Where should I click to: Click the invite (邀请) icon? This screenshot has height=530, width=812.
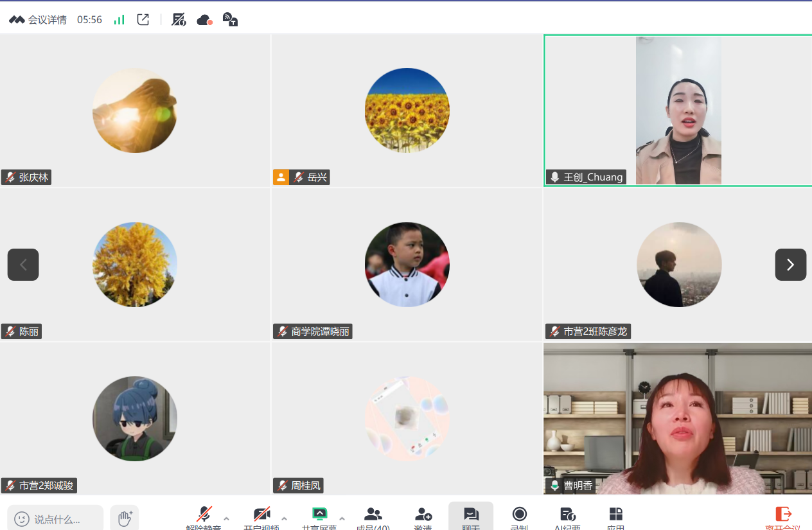click(423, 517)
